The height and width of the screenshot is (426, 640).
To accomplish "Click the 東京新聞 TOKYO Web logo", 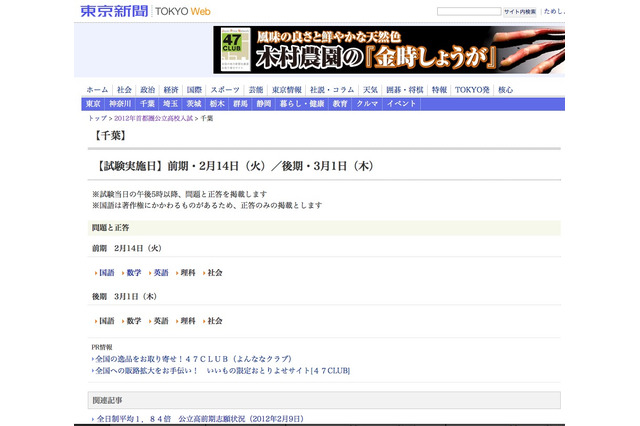I will pos(145,11).
